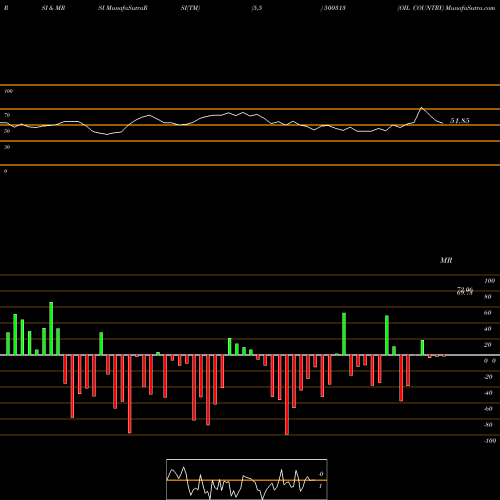
Task: Click the 50 level label on RSI axis
Action: tap(7, 131)
